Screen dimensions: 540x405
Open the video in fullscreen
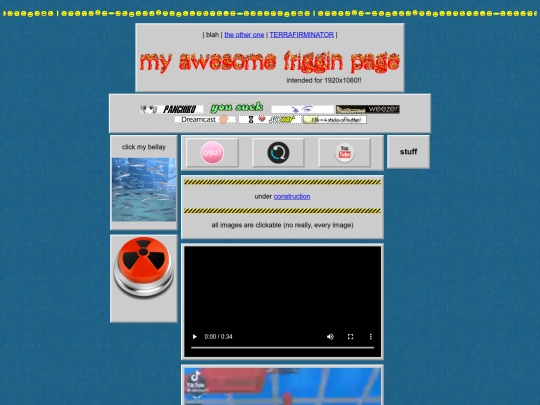[350, 336]
